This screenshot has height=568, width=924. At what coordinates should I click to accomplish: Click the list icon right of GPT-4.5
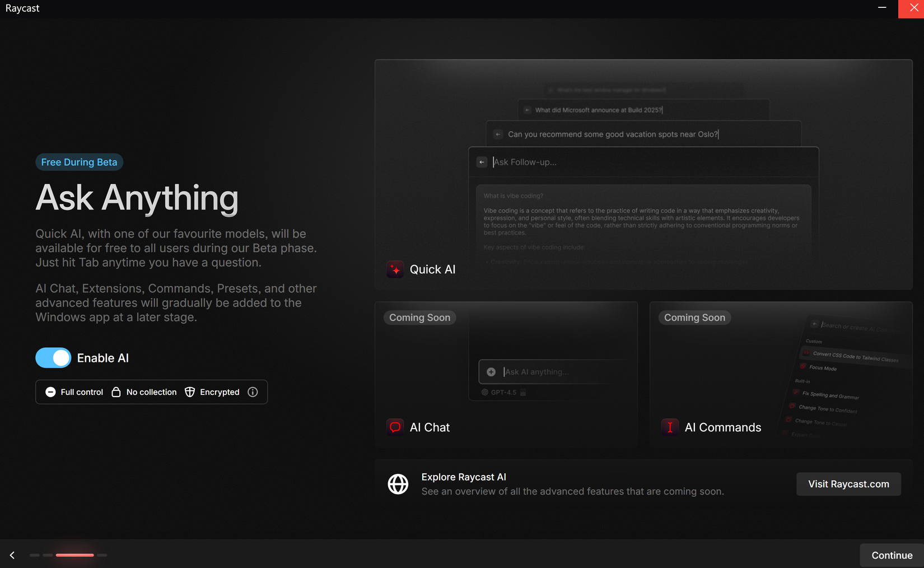click(523, 392)
